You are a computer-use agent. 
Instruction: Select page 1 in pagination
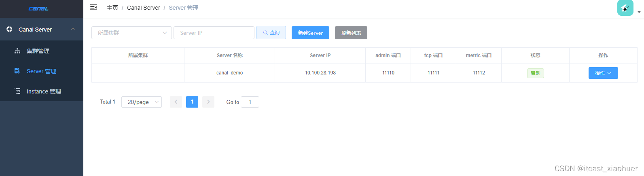click(x=192, y=102)
